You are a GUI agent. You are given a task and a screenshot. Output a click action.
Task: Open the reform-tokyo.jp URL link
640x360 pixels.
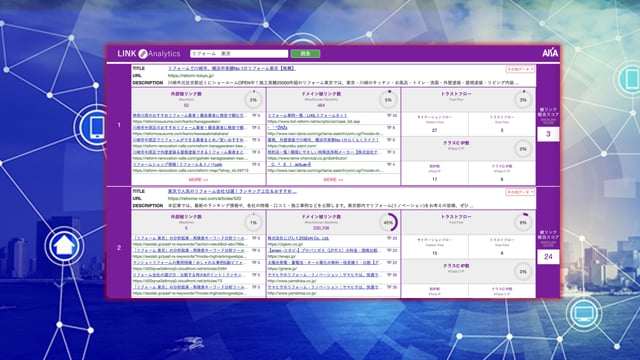coord(191,76)
